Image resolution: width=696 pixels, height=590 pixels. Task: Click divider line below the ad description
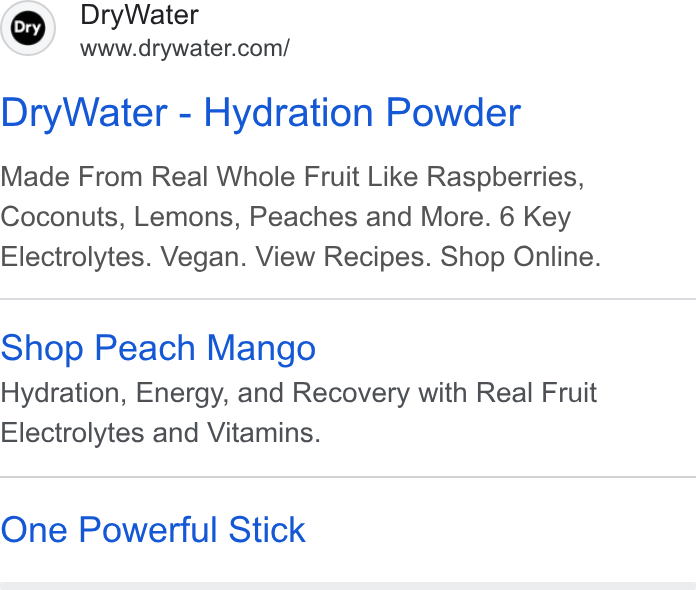(x=348, y=299)
